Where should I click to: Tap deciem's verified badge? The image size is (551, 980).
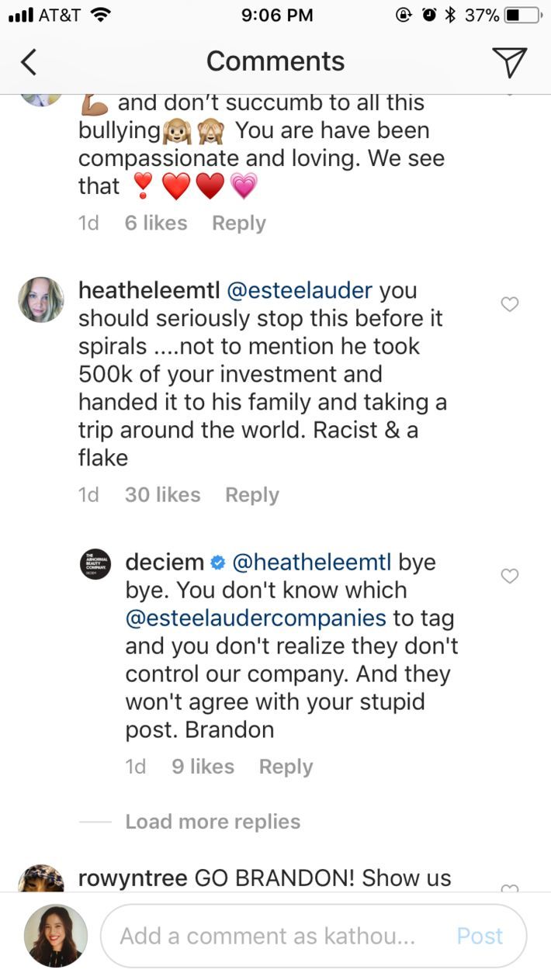coord(218,563)
